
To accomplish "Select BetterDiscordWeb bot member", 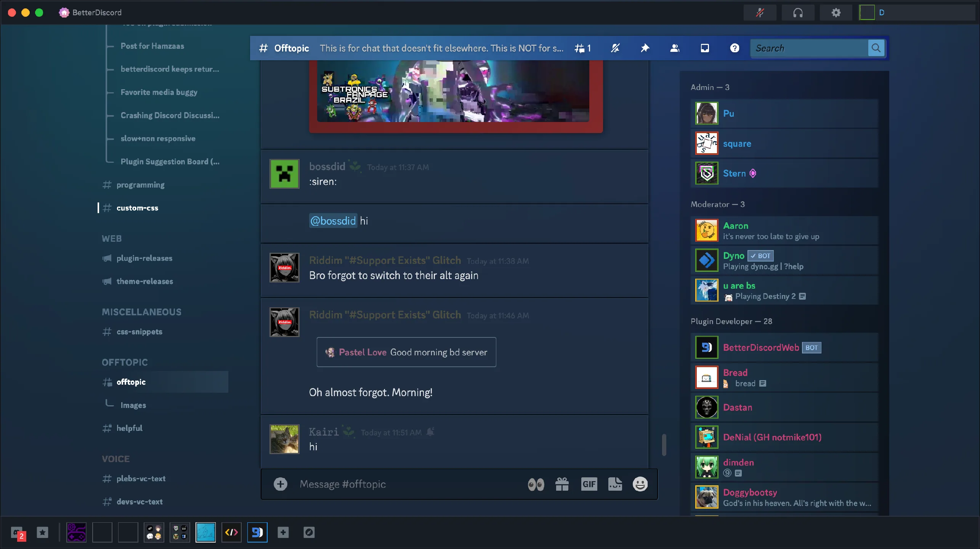I will click(784, 347).
